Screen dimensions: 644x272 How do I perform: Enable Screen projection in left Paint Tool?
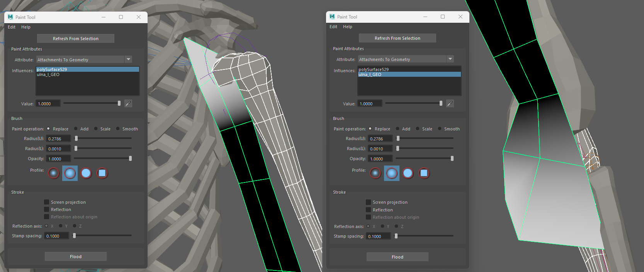tap(47, 202)
